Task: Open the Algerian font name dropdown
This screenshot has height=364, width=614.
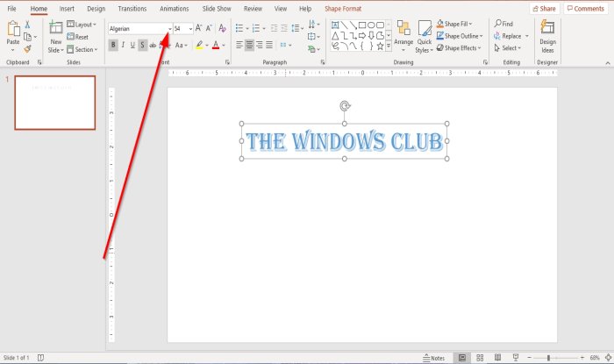Action: pos(169,29)
